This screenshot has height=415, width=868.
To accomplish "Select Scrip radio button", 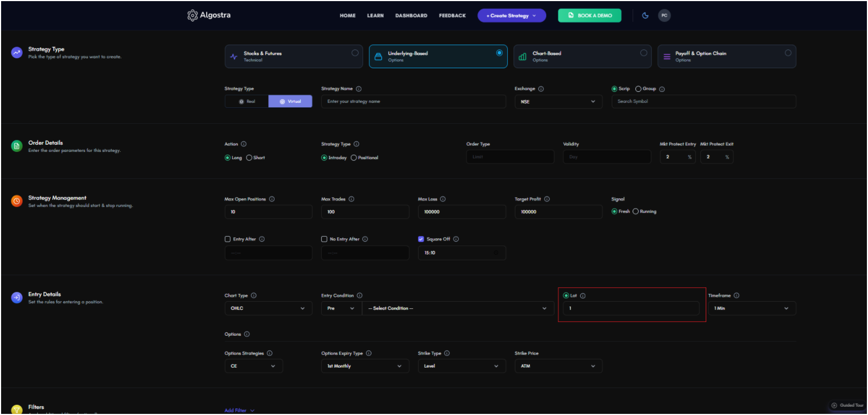I will click(614, 89).
